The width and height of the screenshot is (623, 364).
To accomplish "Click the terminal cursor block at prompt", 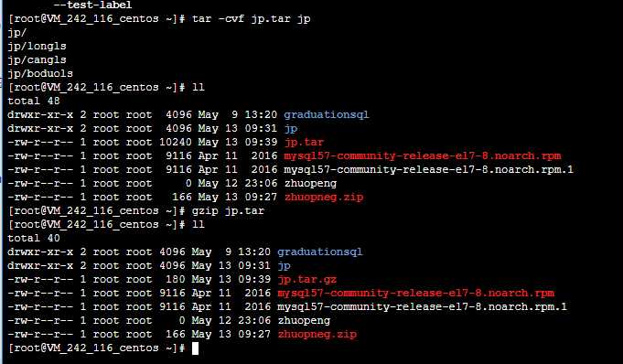I will point(195,348).
